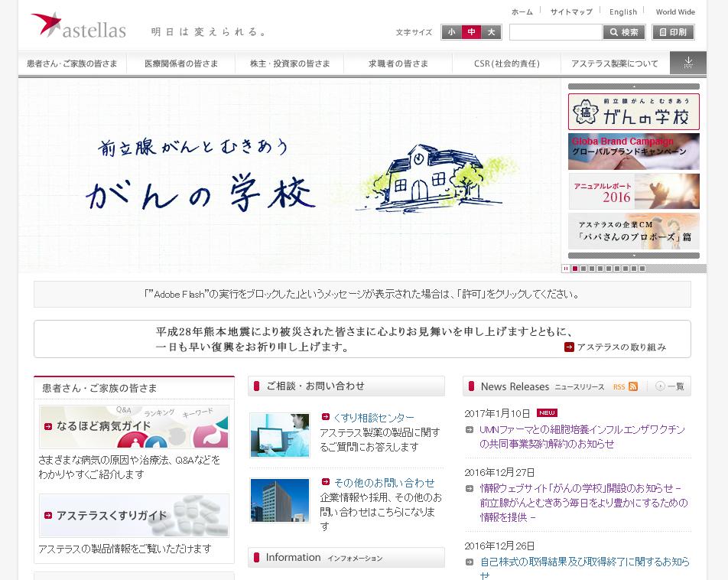
Task: Open その他のお問い合わせ link
Action: pos(385,483)
